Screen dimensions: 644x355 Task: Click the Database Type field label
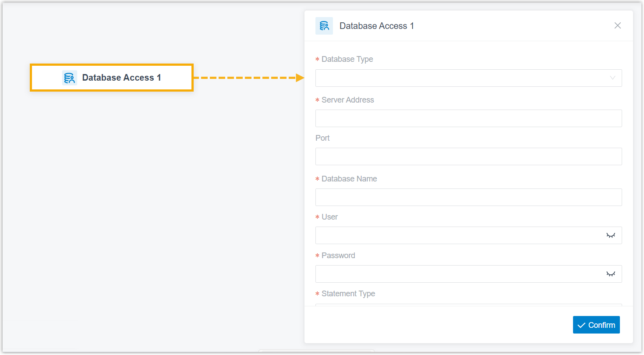347,59
